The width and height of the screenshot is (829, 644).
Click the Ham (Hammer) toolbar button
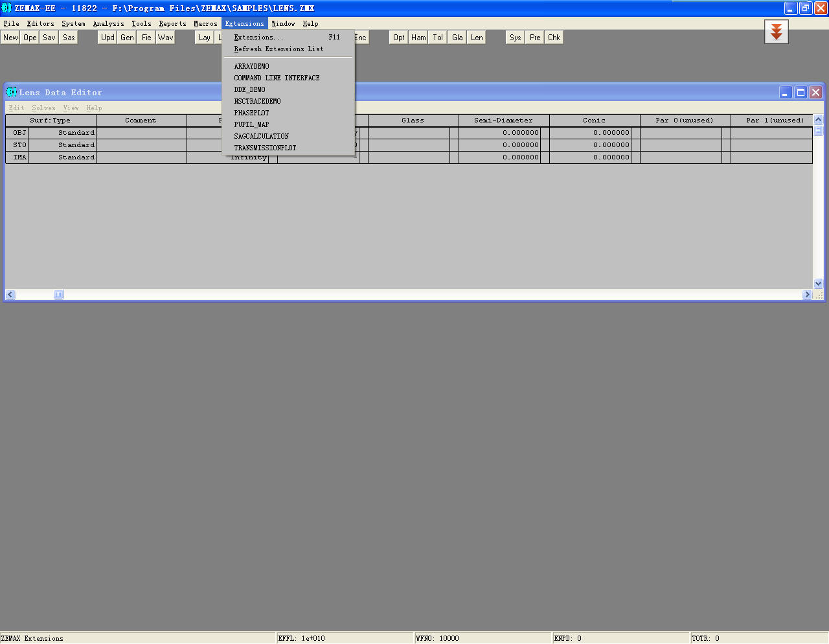418,38
